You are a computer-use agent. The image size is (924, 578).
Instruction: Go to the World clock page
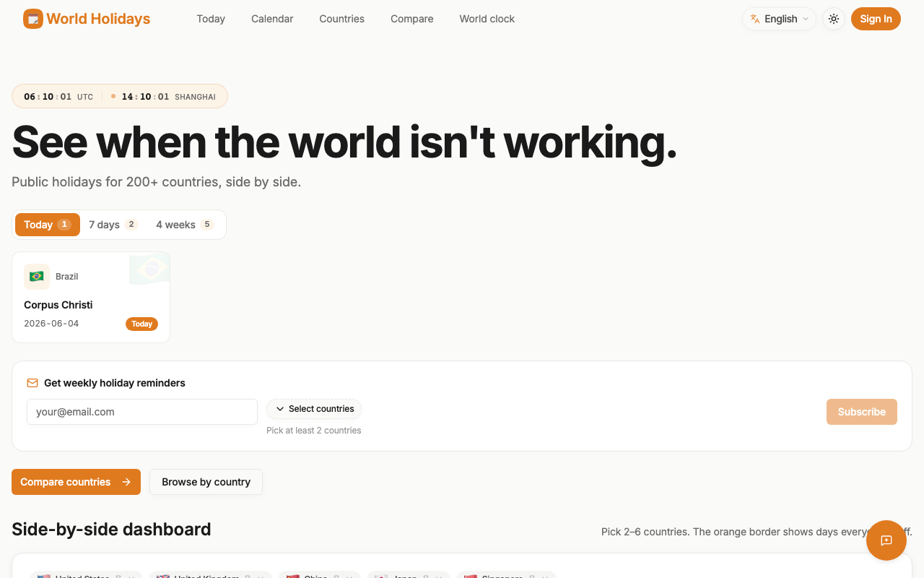pos(487,19)
